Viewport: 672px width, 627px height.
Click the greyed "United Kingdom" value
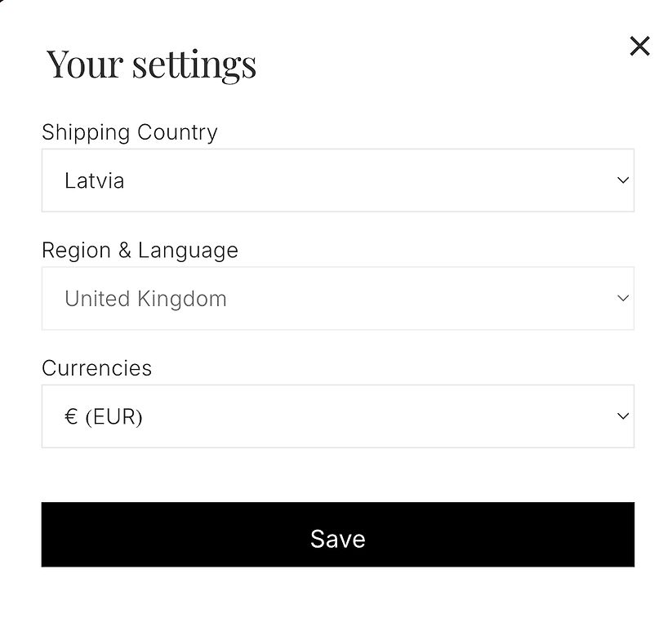pos(145,299)
